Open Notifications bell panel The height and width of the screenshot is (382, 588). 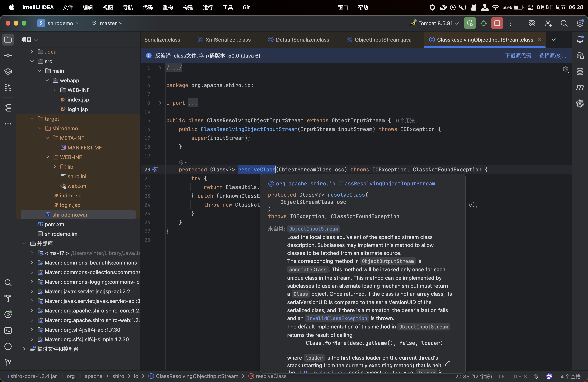580,40
